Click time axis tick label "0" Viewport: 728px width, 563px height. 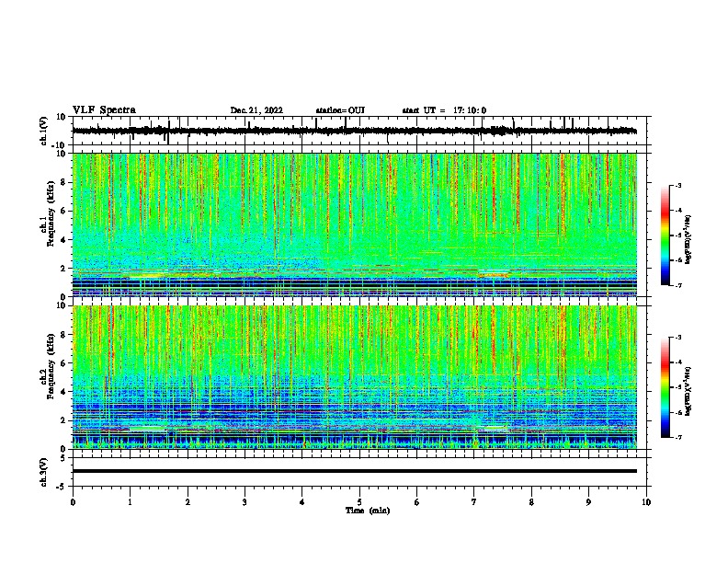click(x=73, y=502)
